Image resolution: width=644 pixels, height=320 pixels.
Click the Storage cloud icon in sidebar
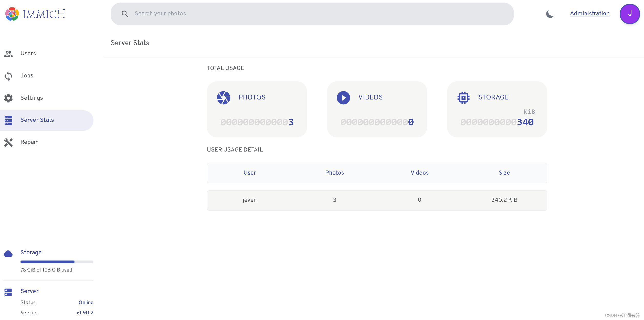[x=8, y=254]
